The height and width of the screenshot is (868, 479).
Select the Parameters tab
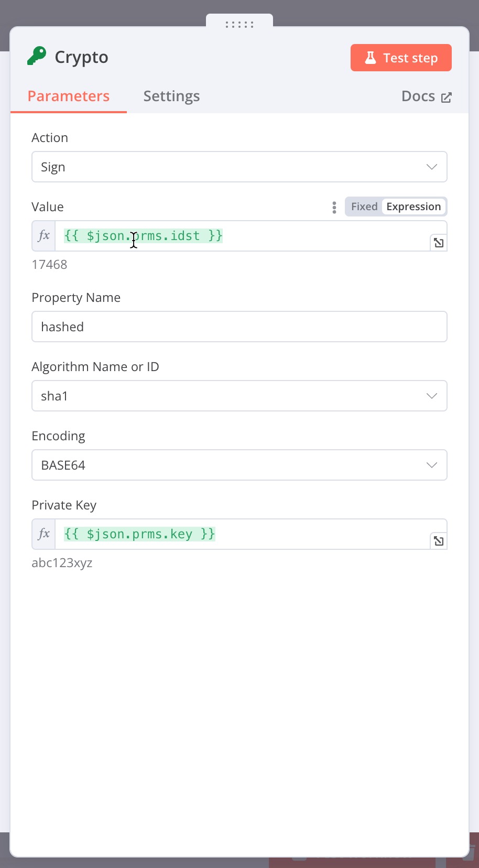click(x=69, y=96)
